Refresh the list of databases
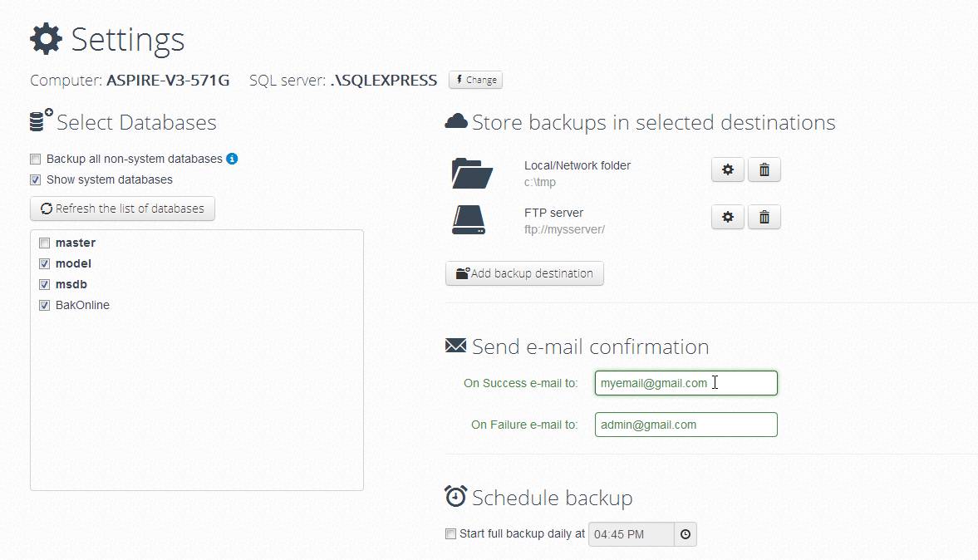978x560 pixels. [x=122, y=209]
